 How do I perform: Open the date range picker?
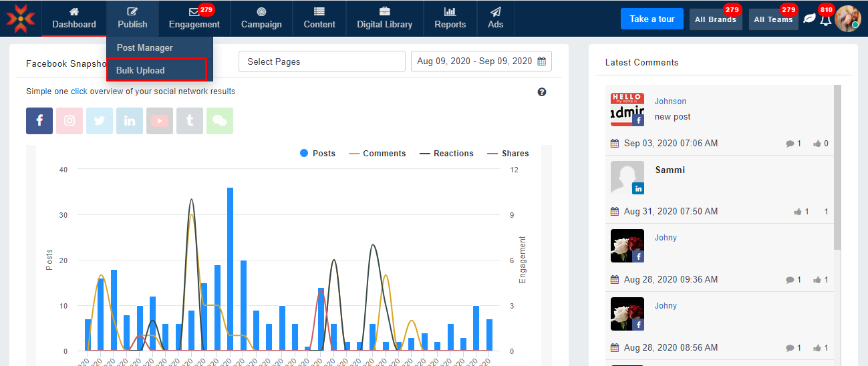coord(481,61)
